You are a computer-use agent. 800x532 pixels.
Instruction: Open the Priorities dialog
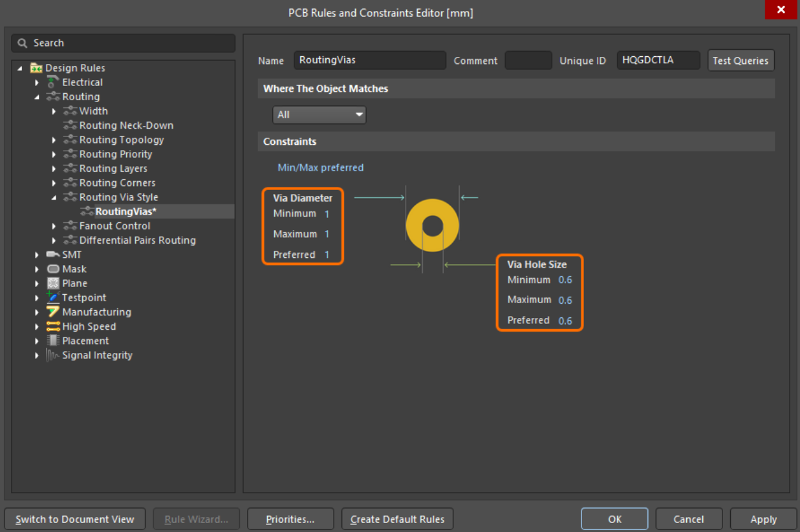pyautogui.click(x=290, y=518)
